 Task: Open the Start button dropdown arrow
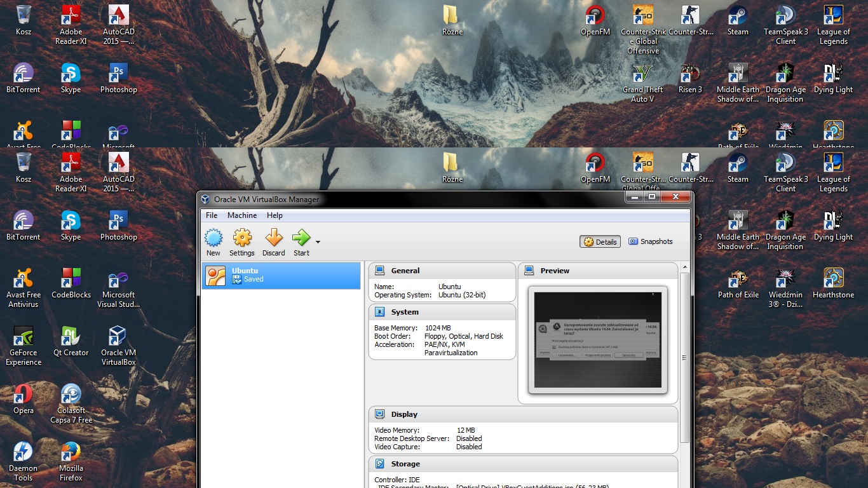click(x=318, y=242)
